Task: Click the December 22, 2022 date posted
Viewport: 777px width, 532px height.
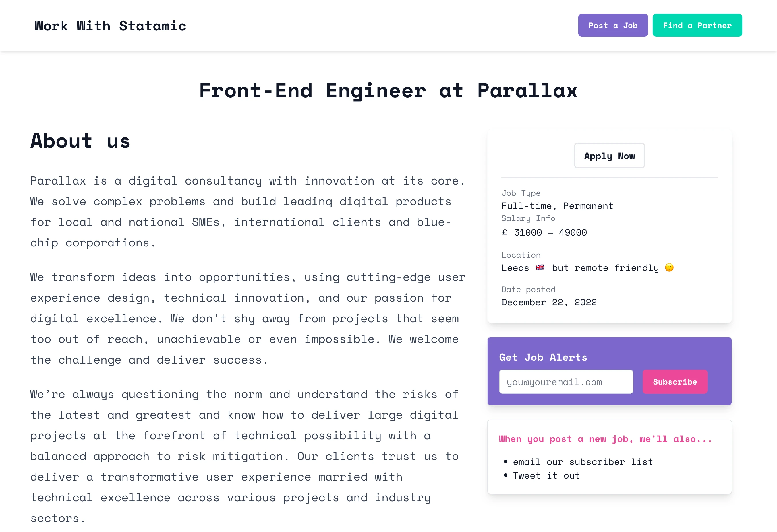Action: click(549, 302)
